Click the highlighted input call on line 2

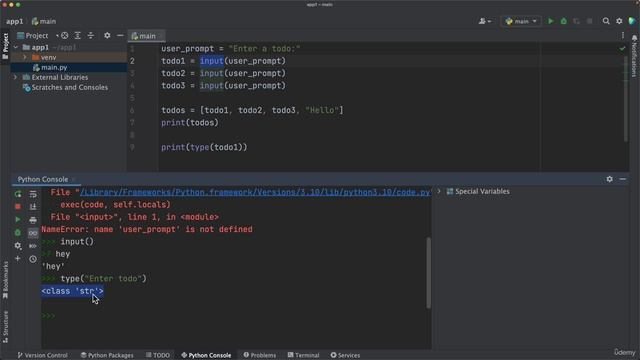(211, 61)
